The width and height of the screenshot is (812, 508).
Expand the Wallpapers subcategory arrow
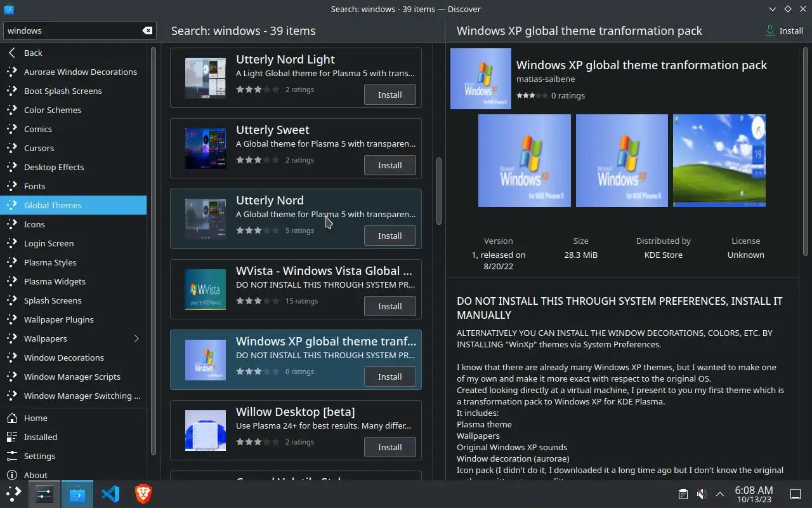tap(136, 338)
